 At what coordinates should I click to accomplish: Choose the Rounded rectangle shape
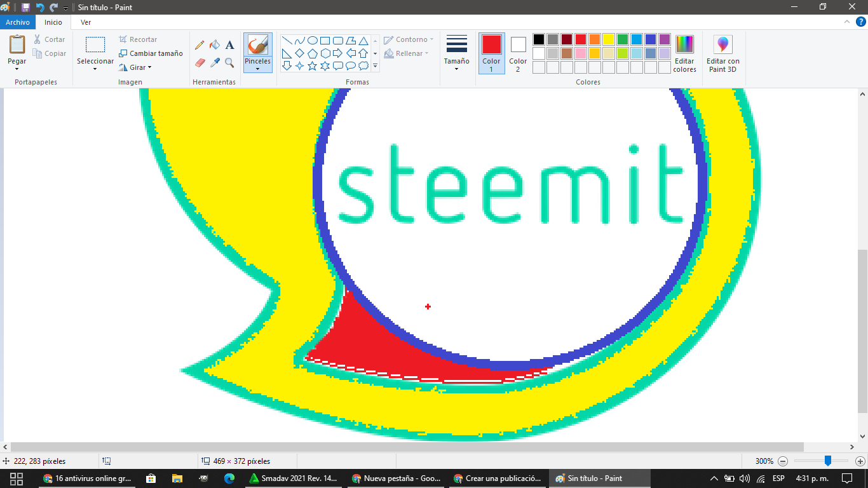click(338, 41)
